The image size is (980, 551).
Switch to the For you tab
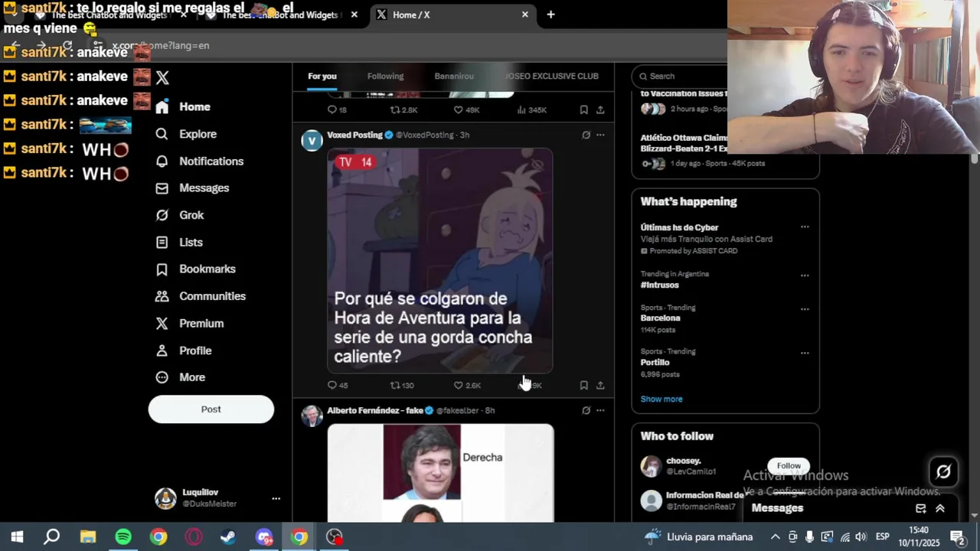click(322, 77)
